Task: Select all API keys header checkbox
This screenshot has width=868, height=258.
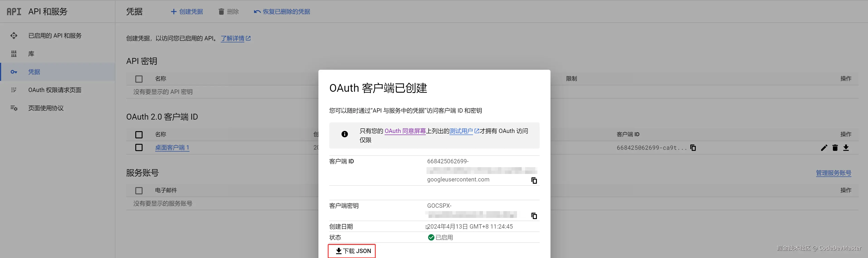Action: (x=139, y=79)
